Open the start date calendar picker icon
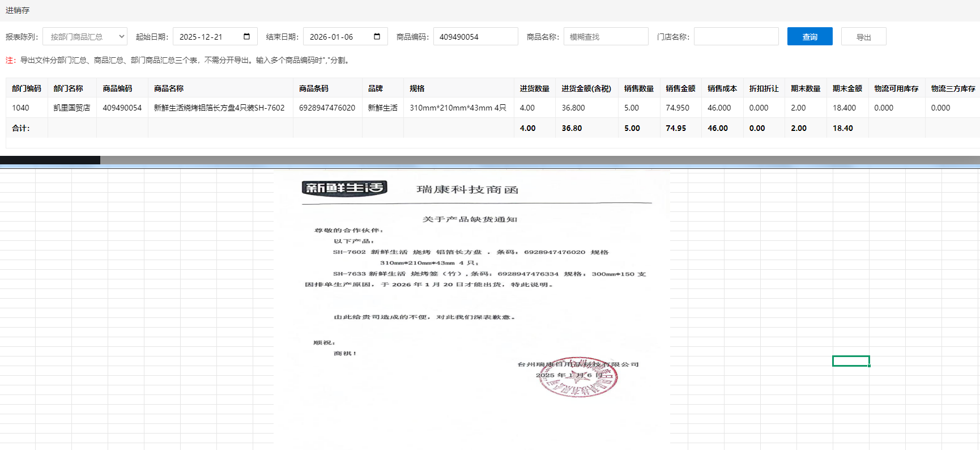The height and width of the screenshot is (450, 980). [x=246, y=37]
